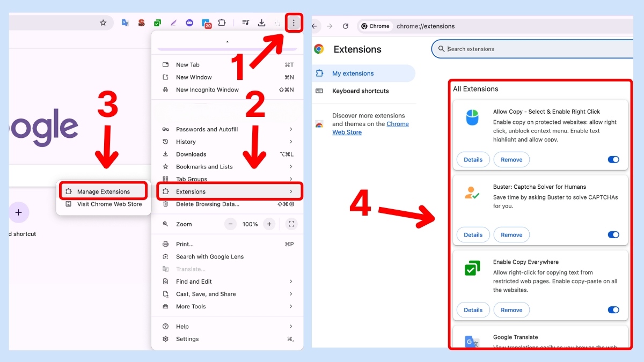Open the Extensions submenu in the Chrome menu
This screenshot has width=644, height=362.
pyautogui.click(x=230, y=191)
